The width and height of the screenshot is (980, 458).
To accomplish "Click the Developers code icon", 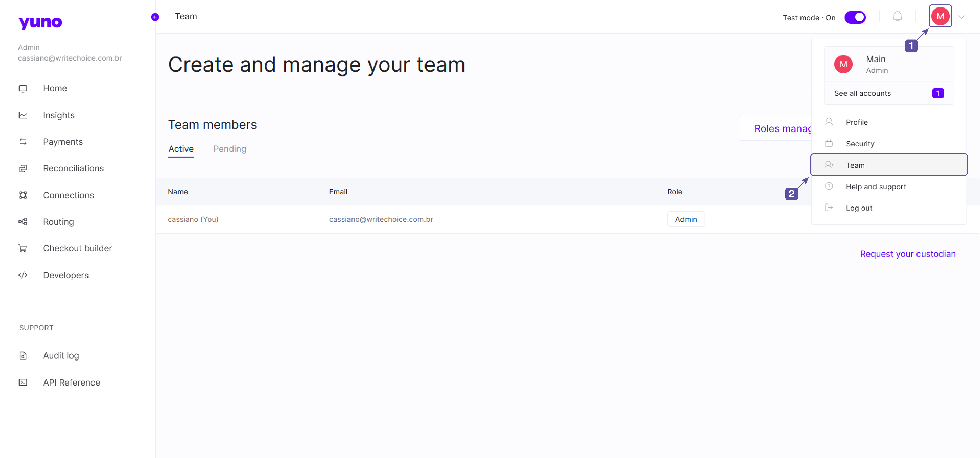I will [x=23, y=275].
